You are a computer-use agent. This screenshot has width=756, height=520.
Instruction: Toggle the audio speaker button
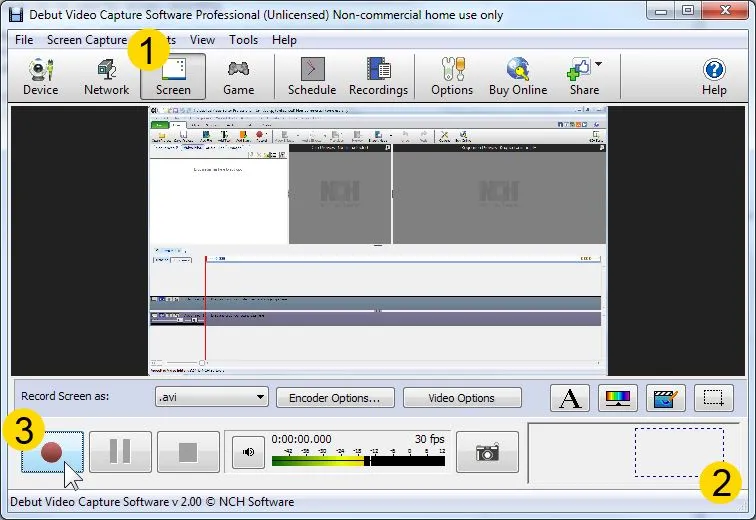coord(248,452)
